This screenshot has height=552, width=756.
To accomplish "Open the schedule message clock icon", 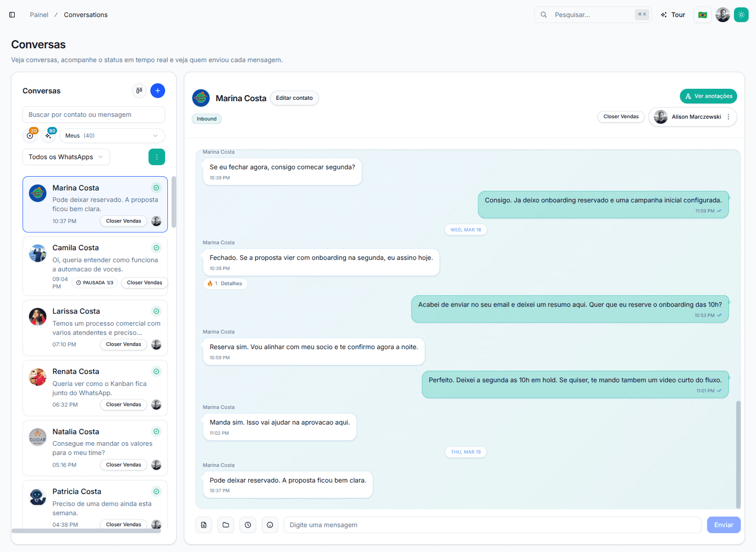I will click(248, 524).
